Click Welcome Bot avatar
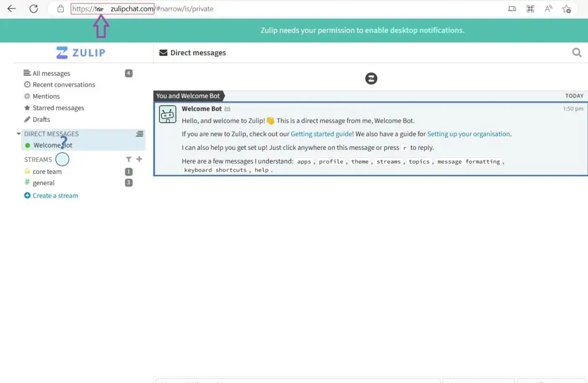The width and height of the screenshot is (588, 383). point(168,114)
